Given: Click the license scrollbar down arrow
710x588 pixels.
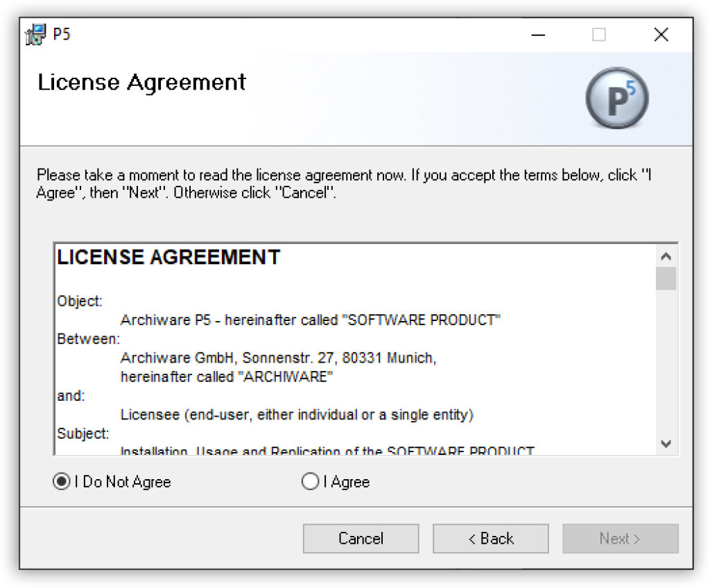Looking at the screenshot, I should tap(666, 443).
